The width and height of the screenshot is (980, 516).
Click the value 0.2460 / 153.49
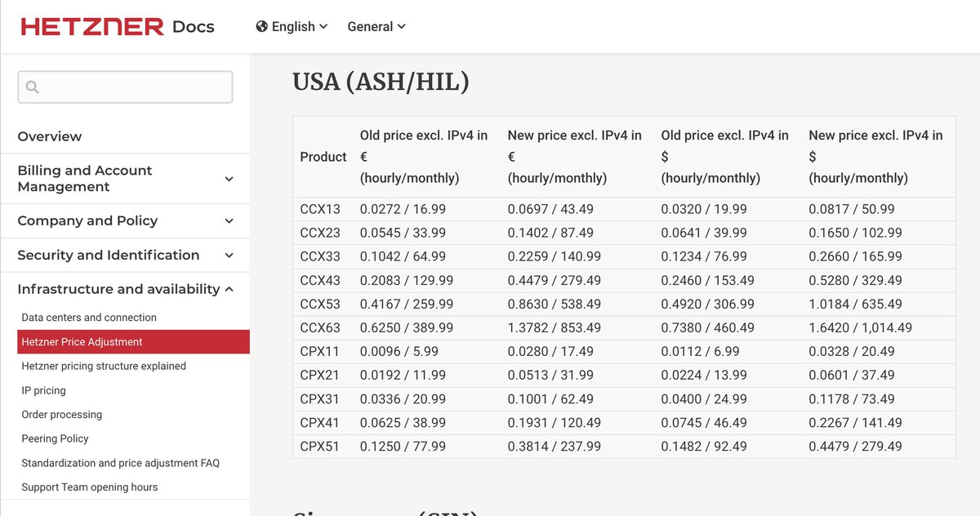click(707, 280)
